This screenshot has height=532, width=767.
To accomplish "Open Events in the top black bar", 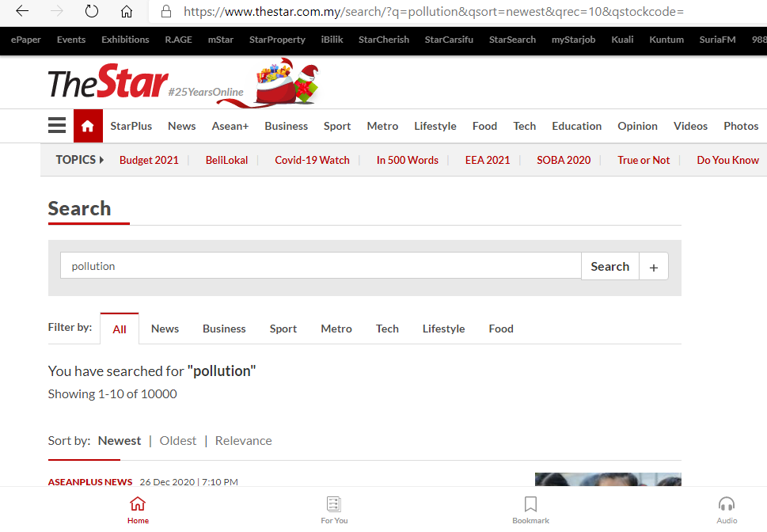I will [71, 40].
